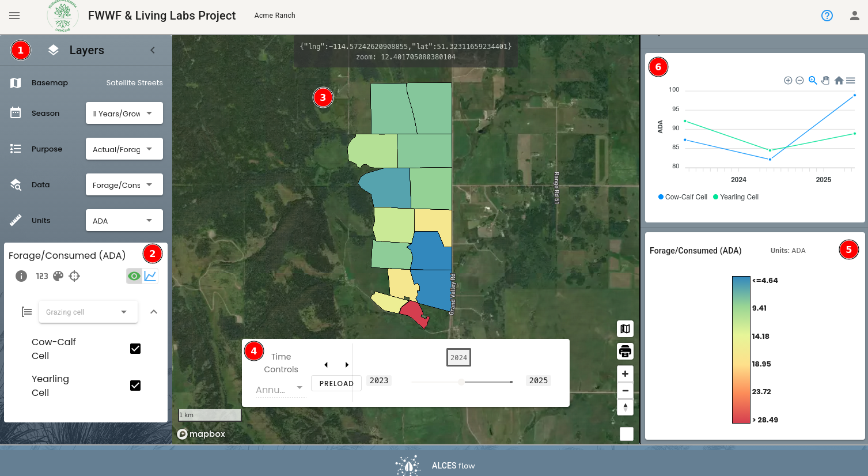The width and height of the screenshot is (868, 476).
Task: Click the Data search layers icon
Action: (x=16, y=184)
